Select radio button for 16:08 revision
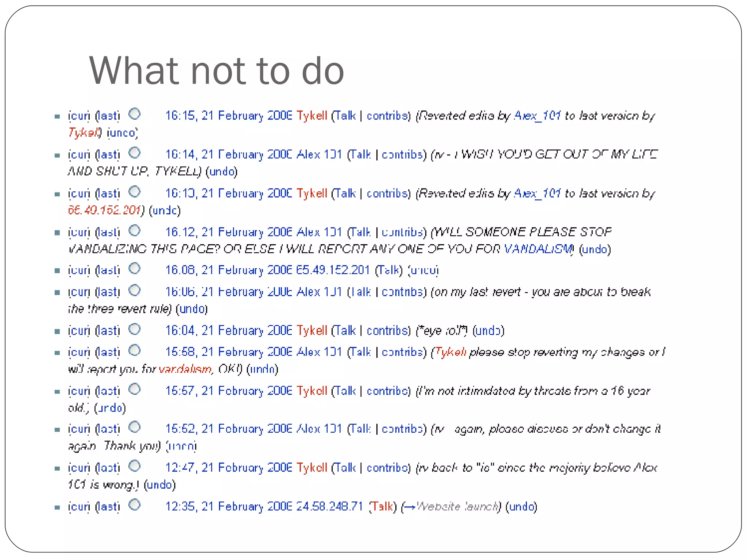Viewport: 747px width, 560px height. [135, 269]
